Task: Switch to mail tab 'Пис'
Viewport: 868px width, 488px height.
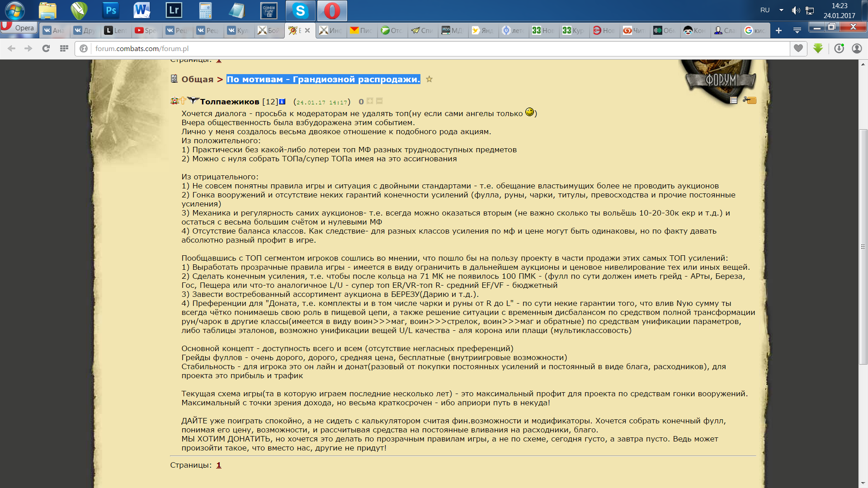Action: 361,30
